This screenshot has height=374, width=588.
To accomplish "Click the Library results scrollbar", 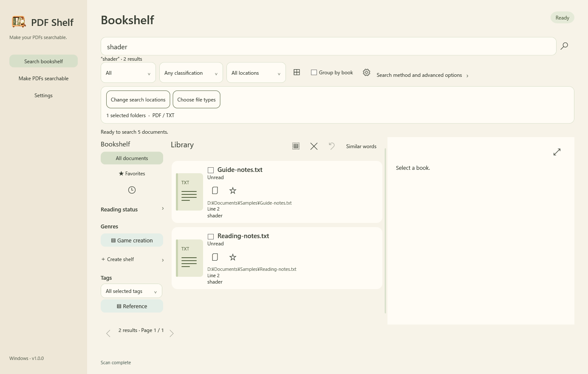I will 385,231.
